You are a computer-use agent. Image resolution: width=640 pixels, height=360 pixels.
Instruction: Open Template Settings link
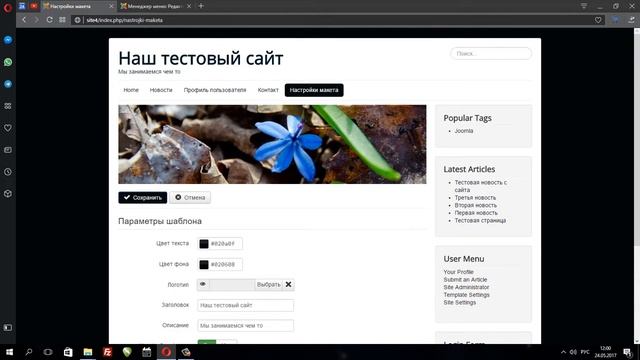pos(467,295)
